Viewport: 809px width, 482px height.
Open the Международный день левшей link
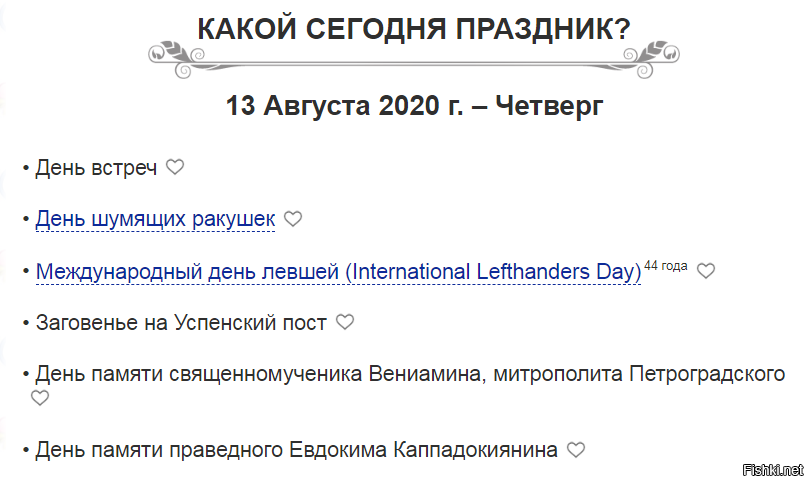click(338, 271)
